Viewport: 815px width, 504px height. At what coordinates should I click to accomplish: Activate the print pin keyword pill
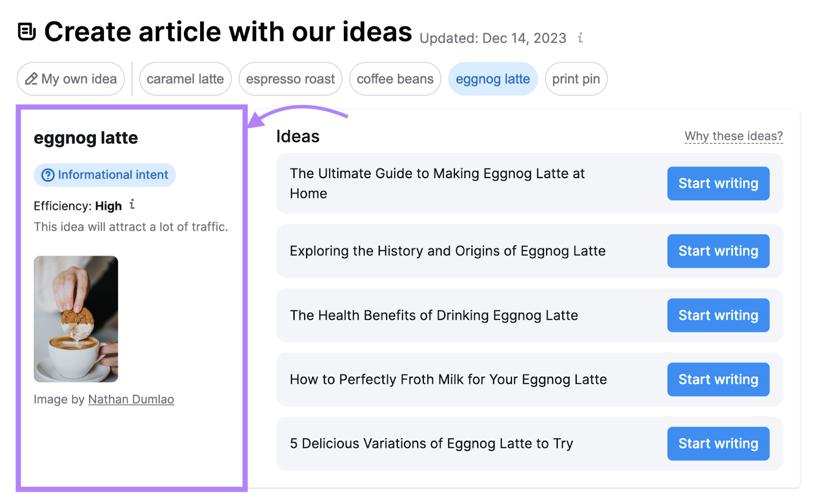(576, 79)
